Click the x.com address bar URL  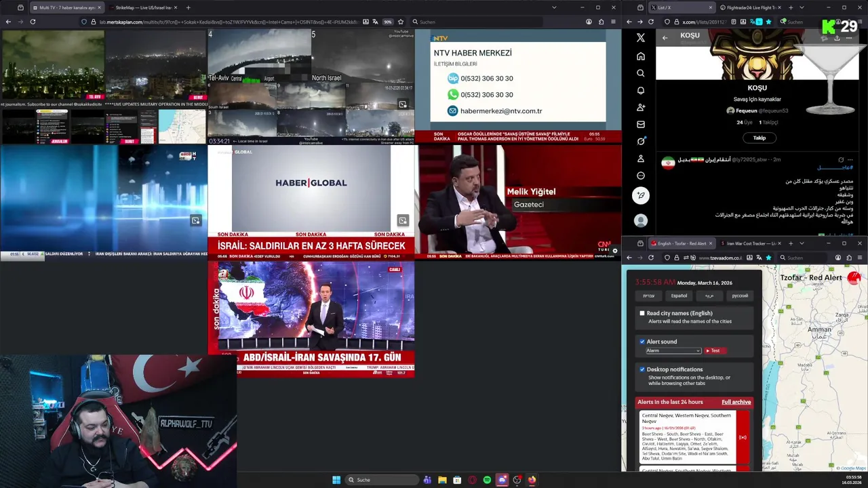[705, 22]
